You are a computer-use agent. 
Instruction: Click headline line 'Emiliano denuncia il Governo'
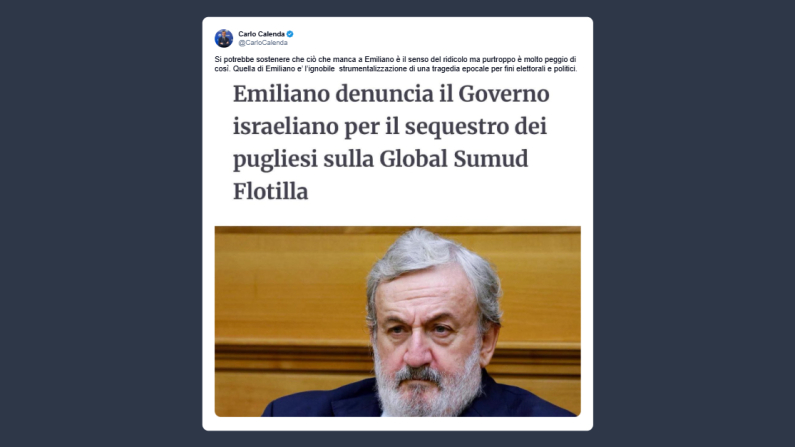[x=391, y=94]
